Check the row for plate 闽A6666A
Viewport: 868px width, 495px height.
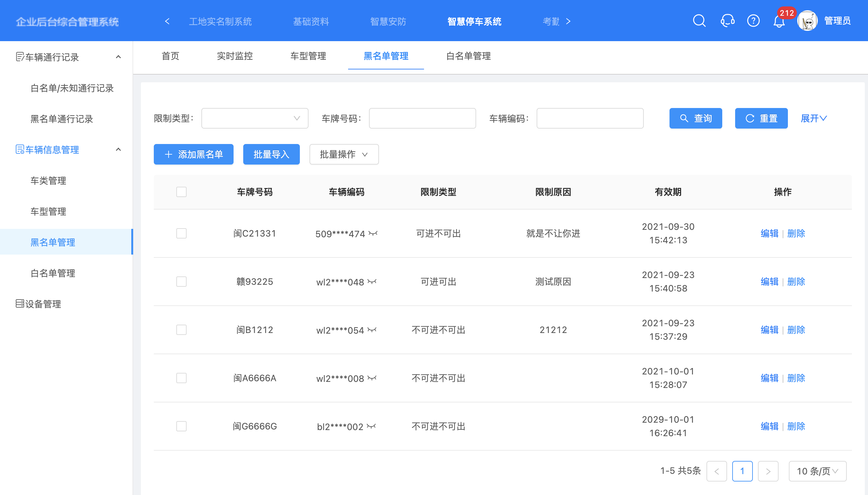pyautogui.click(x=181, y=378)
